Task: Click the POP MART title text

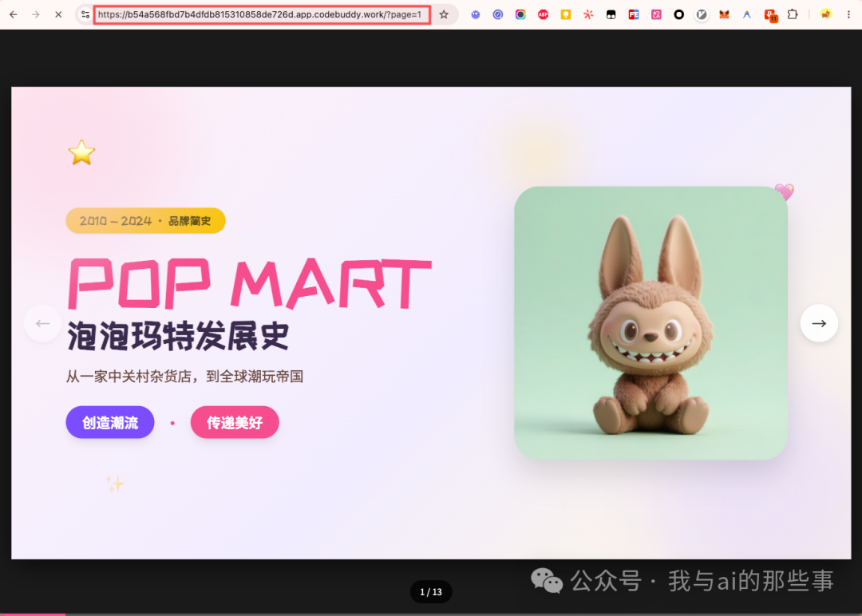Action: pos(250,284)
